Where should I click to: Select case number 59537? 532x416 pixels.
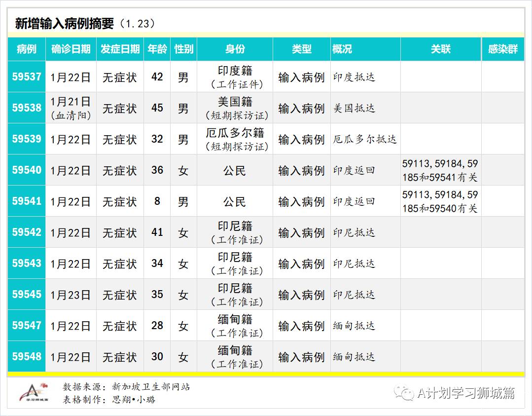tap(26, 76)
